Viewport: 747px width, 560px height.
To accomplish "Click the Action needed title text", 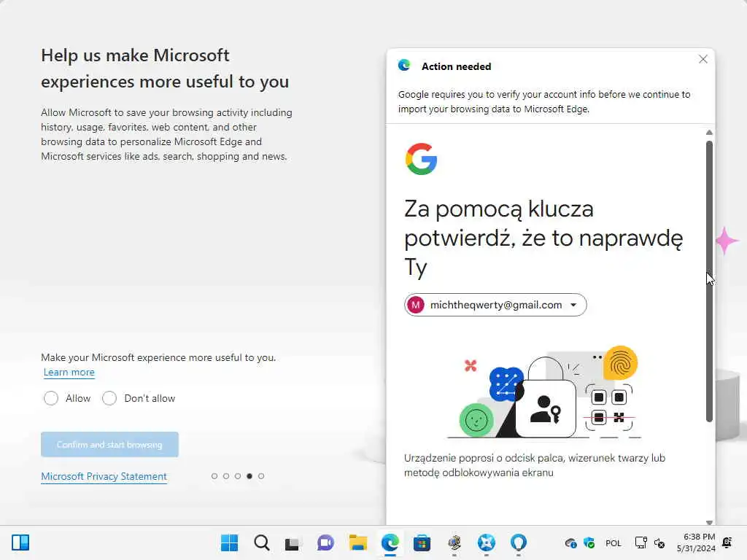I will (x=456, y=66).
